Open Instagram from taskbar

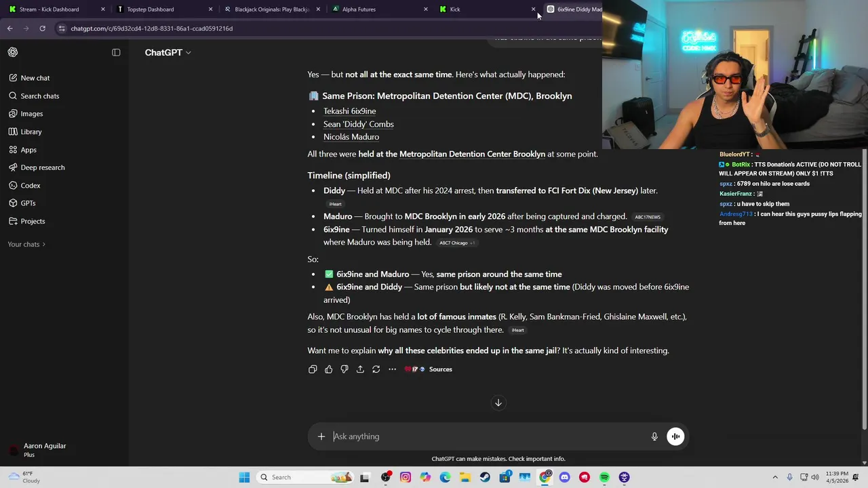tap(406, 477)
